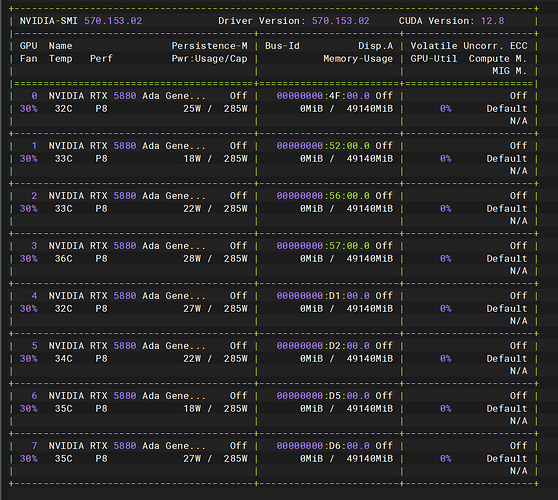The height and width of the screenshot is (500, 558).
Task: Click the 36C temperature of GPU 3
Action: 63,259
